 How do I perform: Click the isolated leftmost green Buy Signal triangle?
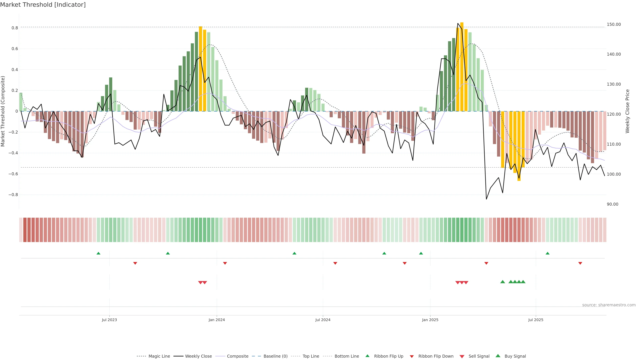point(502,282)
